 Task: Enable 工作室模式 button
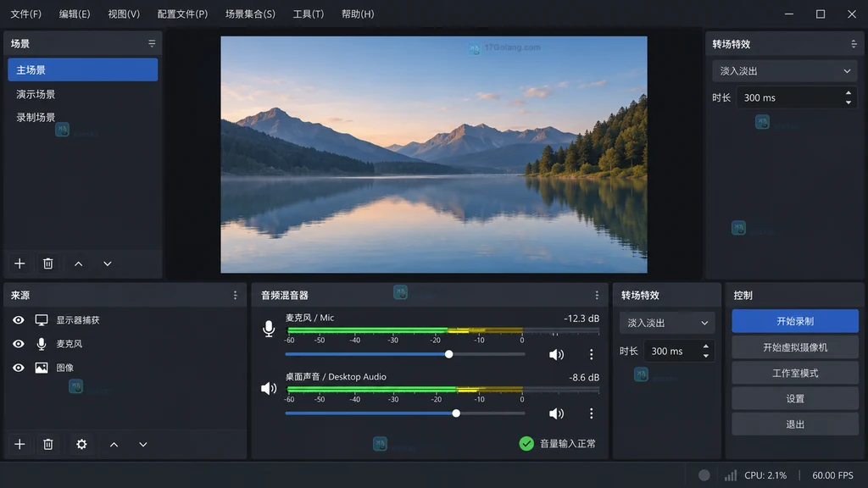(795, 373)
